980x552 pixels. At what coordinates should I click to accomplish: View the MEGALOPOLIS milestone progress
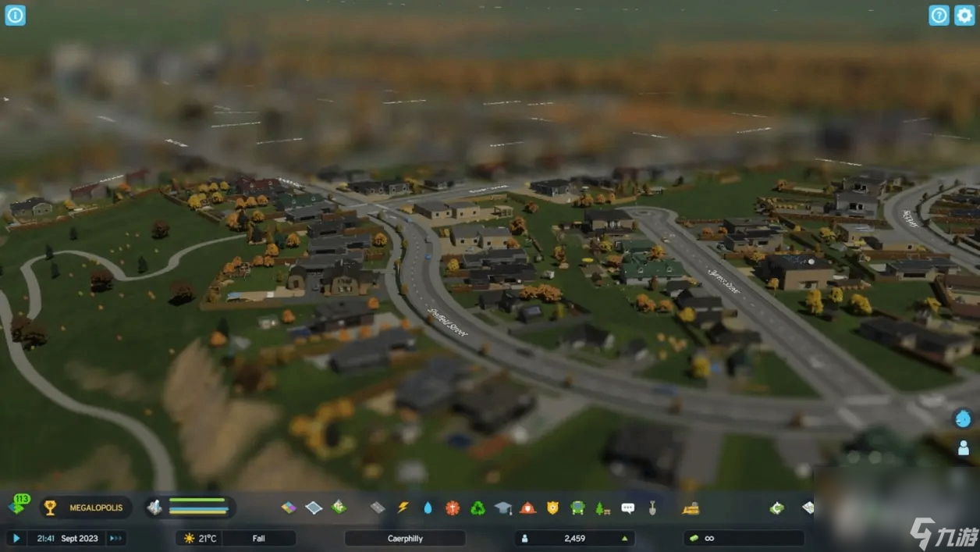[x=85, y=507]
